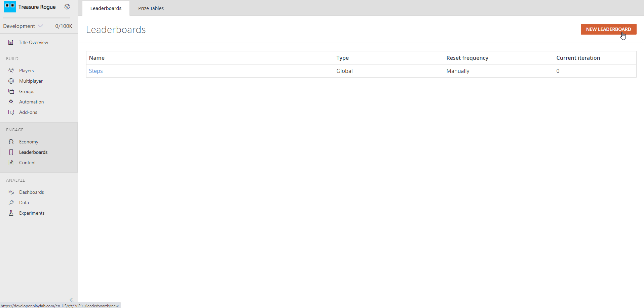
Task: Click the Treasure Rogue title logo icon
Action: coord(10,6)
